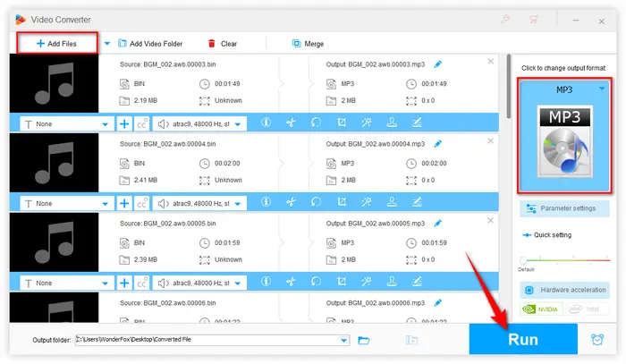This screenshot has width=626, height=364.
Task: Open audio track dropdown for BGM_002.awb.00003
Action: (199, 124)
